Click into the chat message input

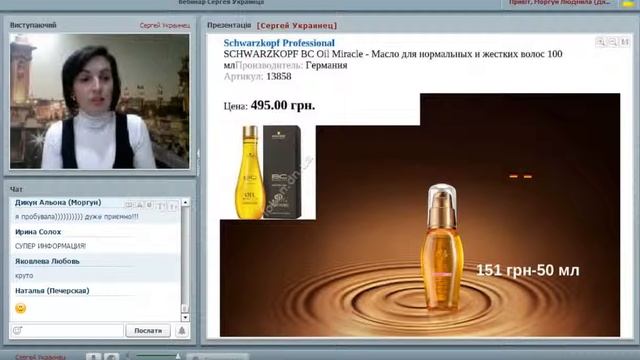pyautogui.click(x=73, y=331)
